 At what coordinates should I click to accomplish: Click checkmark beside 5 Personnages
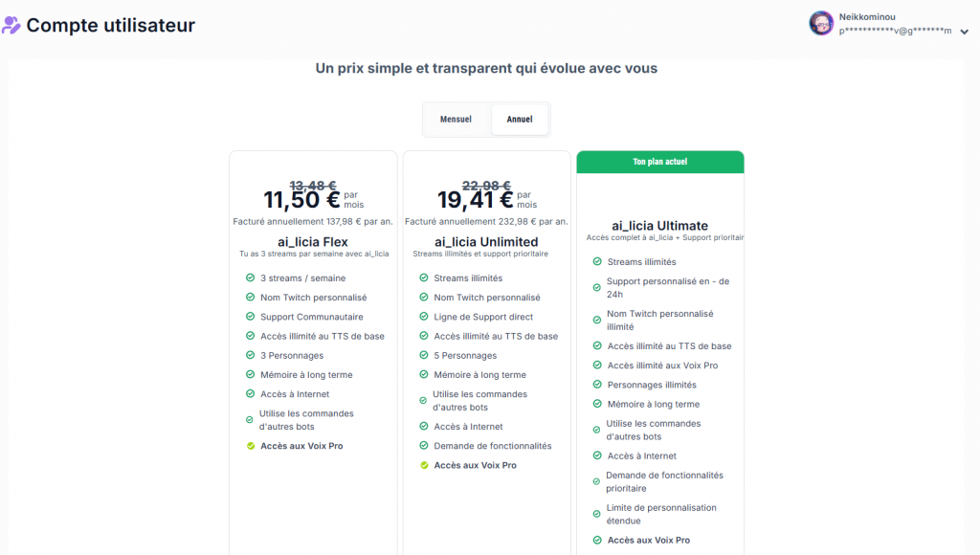(424, 356)
